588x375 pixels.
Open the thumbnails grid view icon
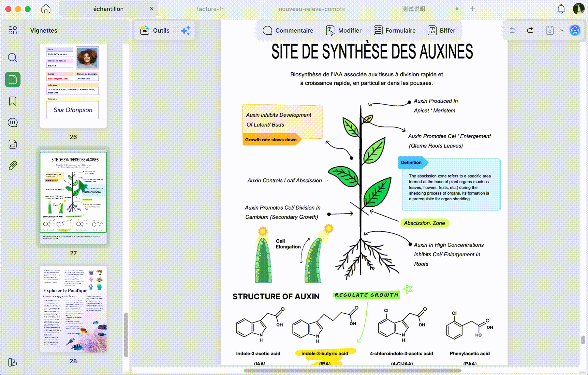(13, 30)
